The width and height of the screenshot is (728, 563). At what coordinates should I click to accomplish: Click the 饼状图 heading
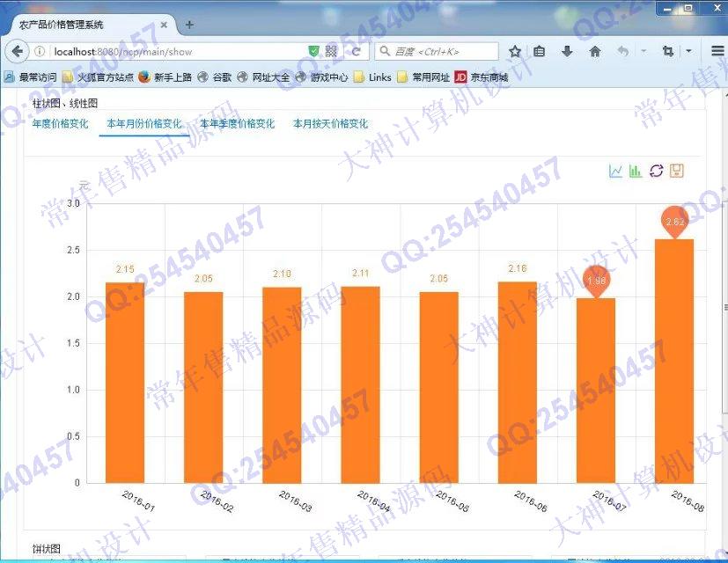(47, 549)
